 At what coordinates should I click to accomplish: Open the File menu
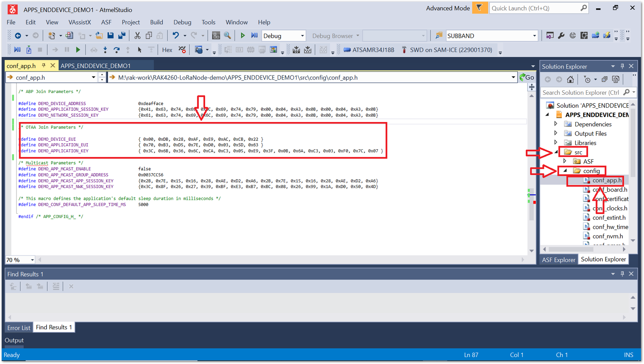pos(11,22)
